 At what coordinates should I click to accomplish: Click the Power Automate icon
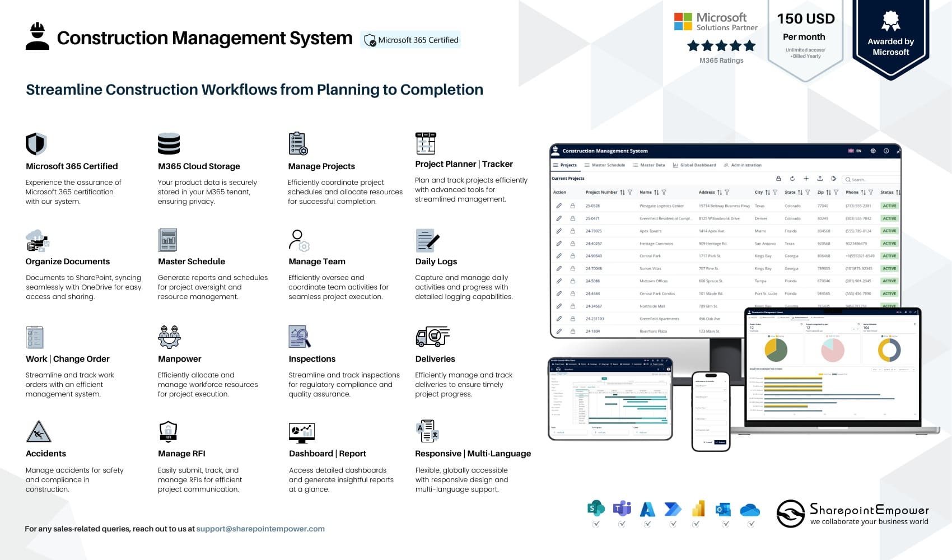pyautogui.click(x=673, y=508)
